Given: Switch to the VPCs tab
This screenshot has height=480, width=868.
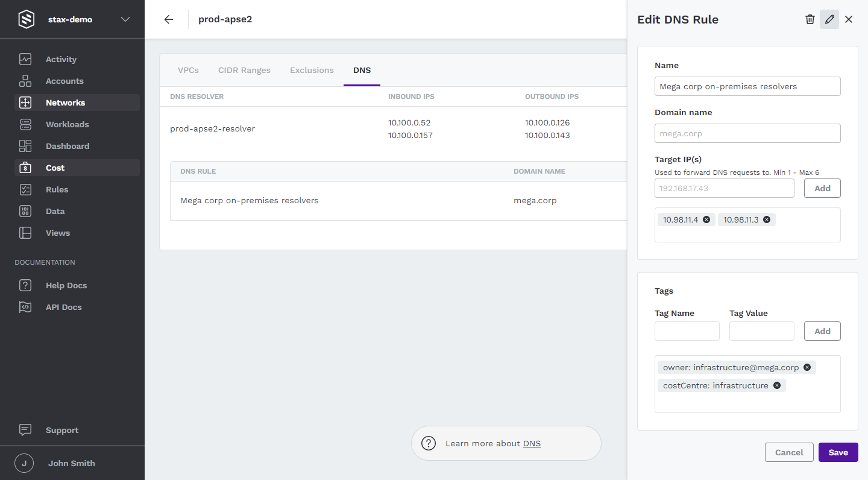Looking at the screenshot, I should pyautogui.click(x=188, y=70).
